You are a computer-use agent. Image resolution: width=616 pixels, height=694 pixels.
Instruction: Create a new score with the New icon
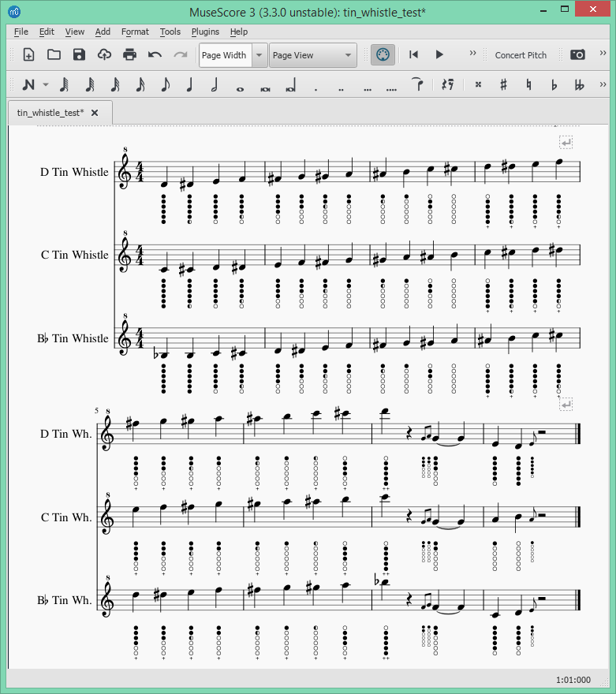(x=28, y=55)
